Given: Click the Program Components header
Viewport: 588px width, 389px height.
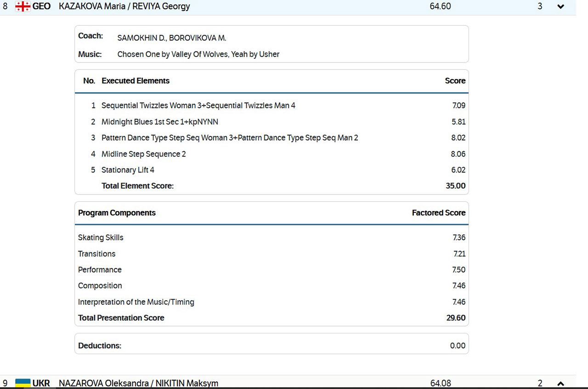Looking at the screenshot, I should click(117, 213).
